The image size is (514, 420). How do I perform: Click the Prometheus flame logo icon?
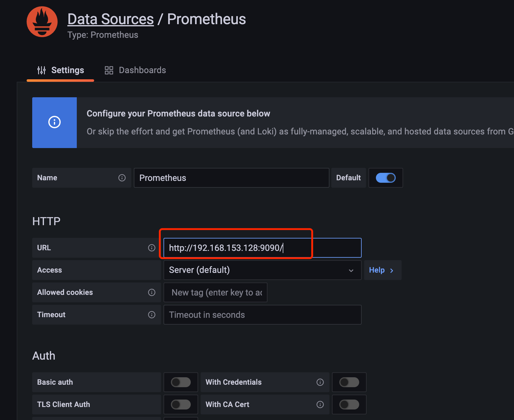point(42,22)
